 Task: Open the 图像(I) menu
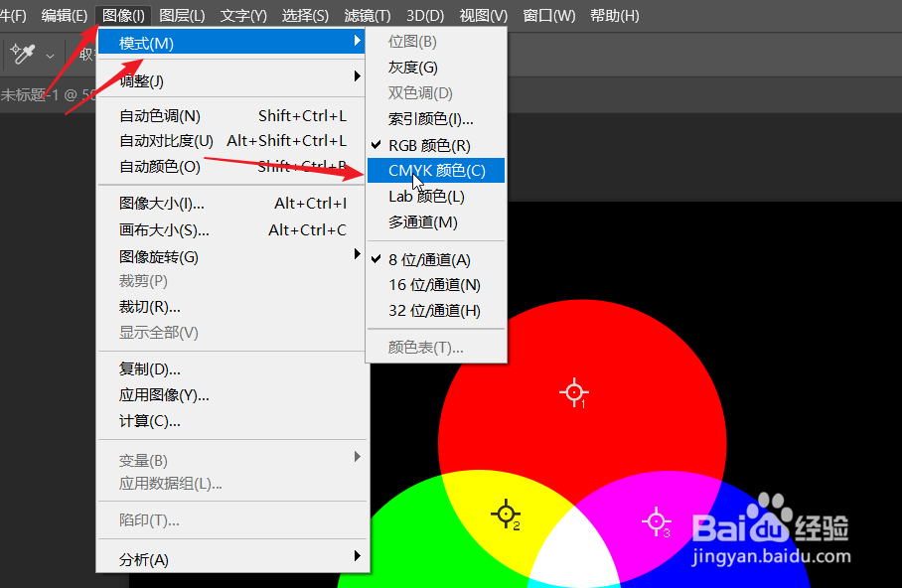point(123,16)
